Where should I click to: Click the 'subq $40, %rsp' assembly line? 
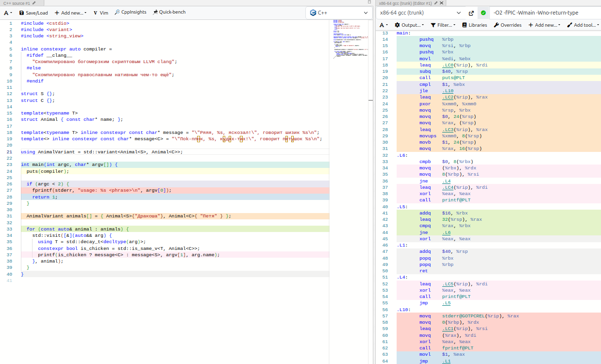click(443, 71)
